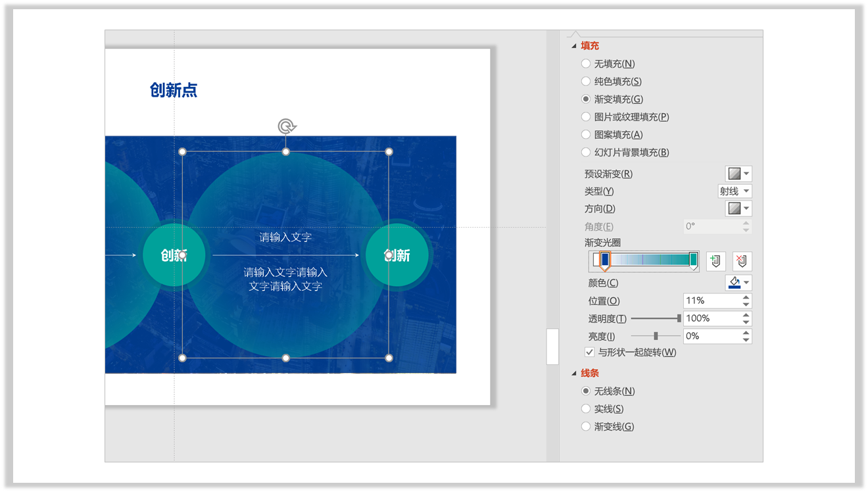Remove gradient stop with the red X icon
The height and width of the screenshot is (492, 868).
[742, 261]
